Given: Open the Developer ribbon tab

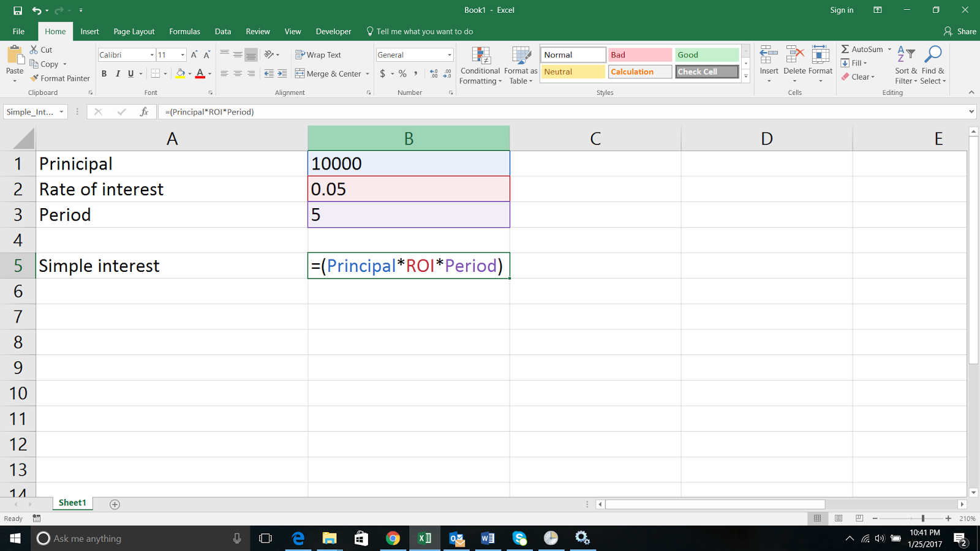Looking at the screenshot, I should (x=333, y=31).
